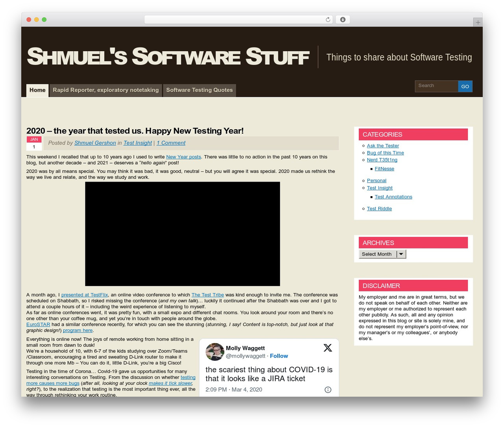Image resolution: width=504 pixels, height=427 pixels.
Task: Open Test Annotations subcategory
Action: pos(393,197)
